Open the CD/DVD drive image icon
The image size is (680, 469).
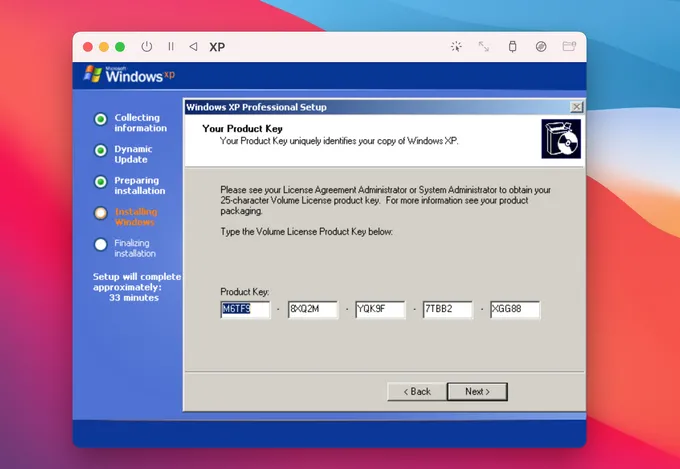[x=541, y=46]
